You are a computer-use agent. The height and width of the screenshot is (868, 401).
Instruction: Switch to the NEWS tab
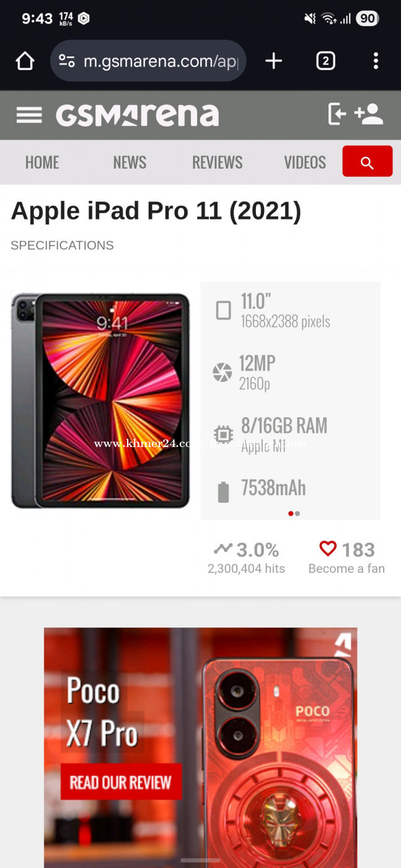[130, 162]
